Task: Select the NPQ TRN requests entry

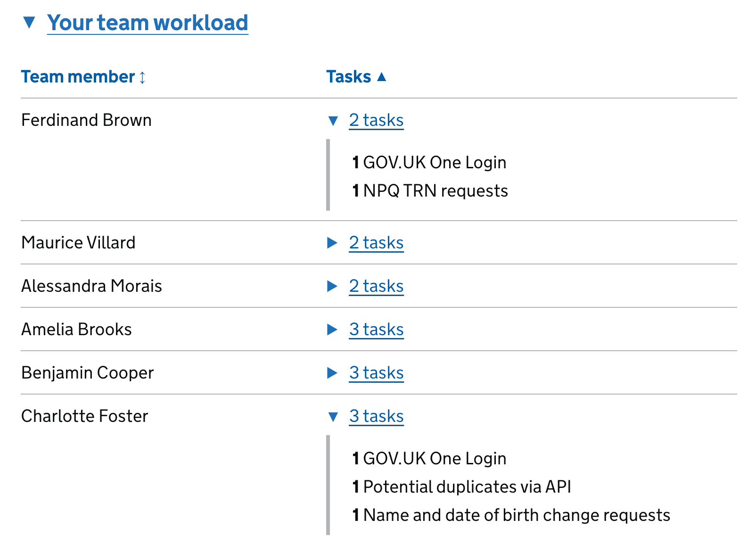Action: pyautogui.click(x=430, y=190)
